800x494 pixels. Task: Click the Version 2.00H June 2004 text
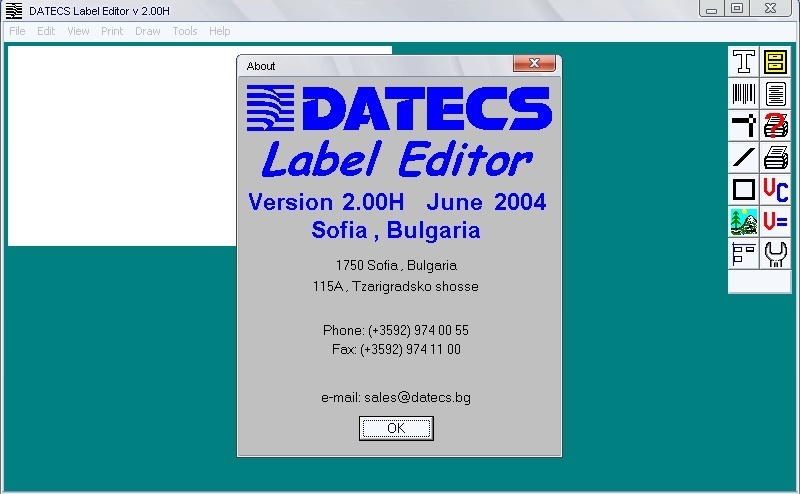[x=397, y=202]
